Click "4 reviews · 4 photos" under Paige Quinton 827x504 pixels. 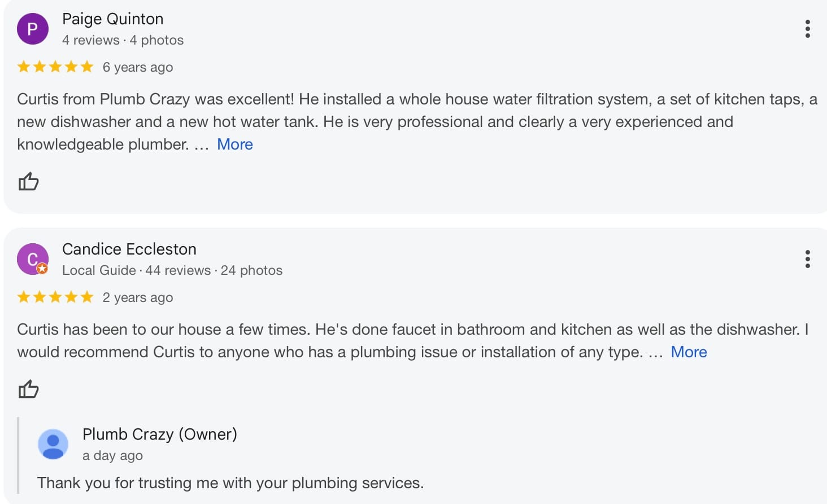tap(123, 41)
